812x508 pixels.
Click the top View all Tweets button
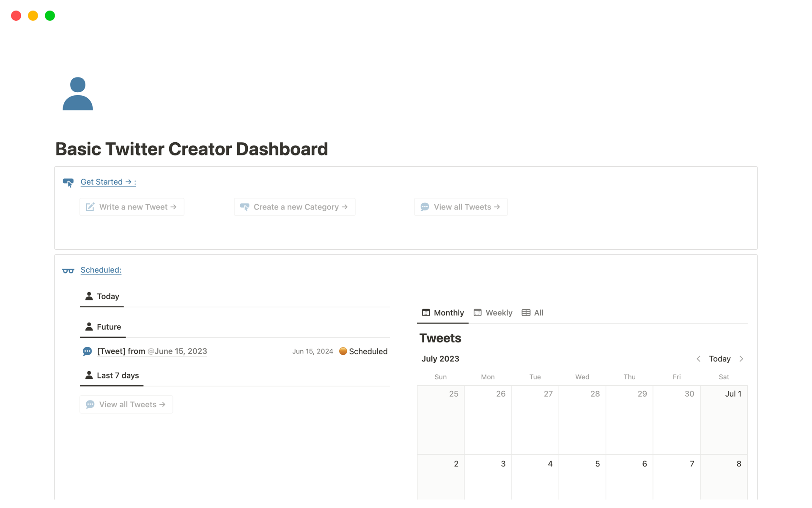(x=461, y=207)
